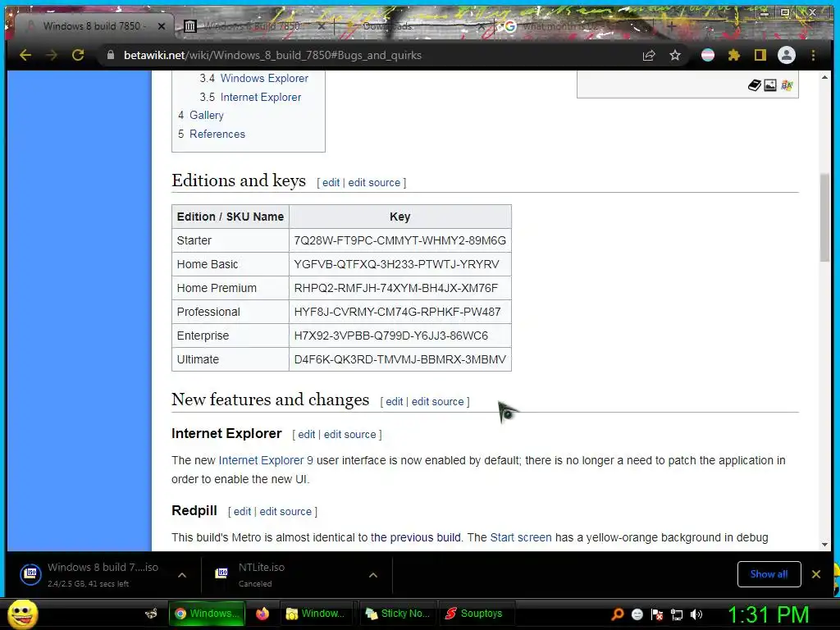This screenshot has height=630, width=840.
Task: Go back to the previous page
Action: [25, 55]
